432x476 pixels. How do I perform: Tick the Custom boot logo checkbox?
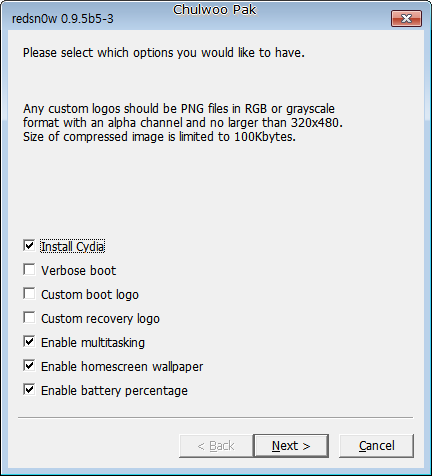29,294
